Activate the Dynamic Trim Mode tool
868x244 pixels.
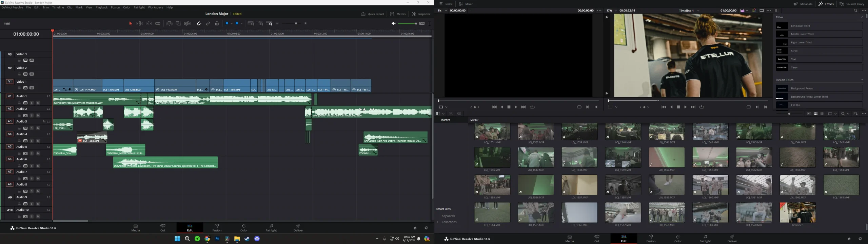click(x=149, y=23)
